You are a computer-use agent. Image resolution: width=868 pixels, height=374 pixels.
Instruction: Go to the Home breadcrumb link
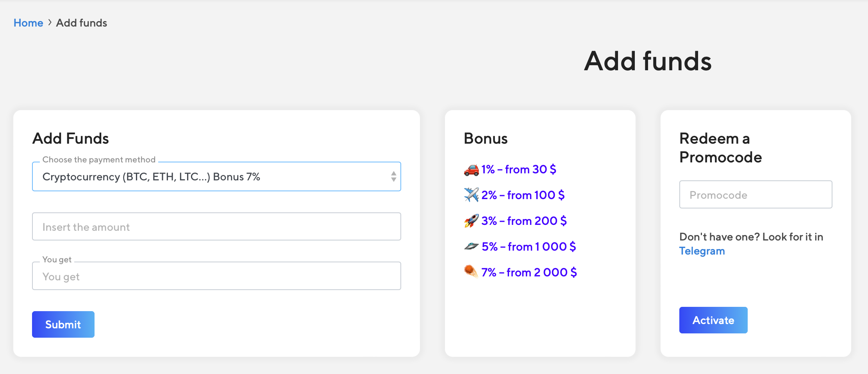28,23
